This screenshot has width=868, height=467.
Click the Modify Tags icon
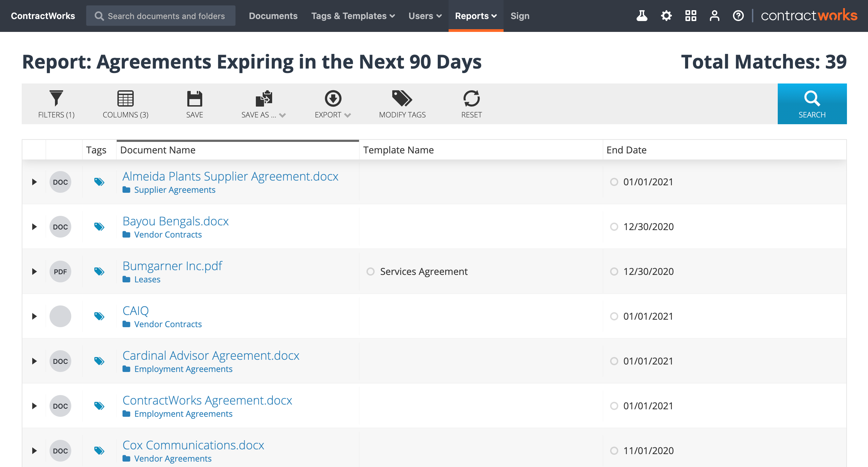pos(402,98)
